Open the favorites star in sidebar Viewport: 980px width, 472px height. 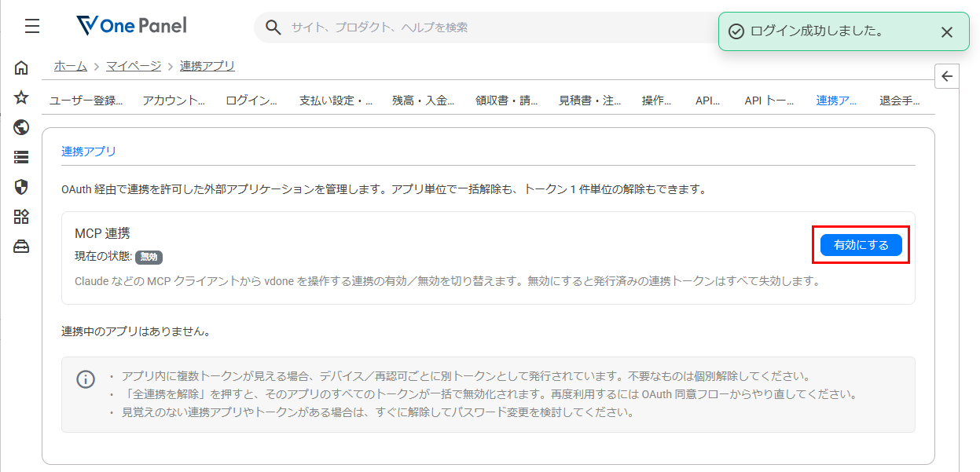21,97
